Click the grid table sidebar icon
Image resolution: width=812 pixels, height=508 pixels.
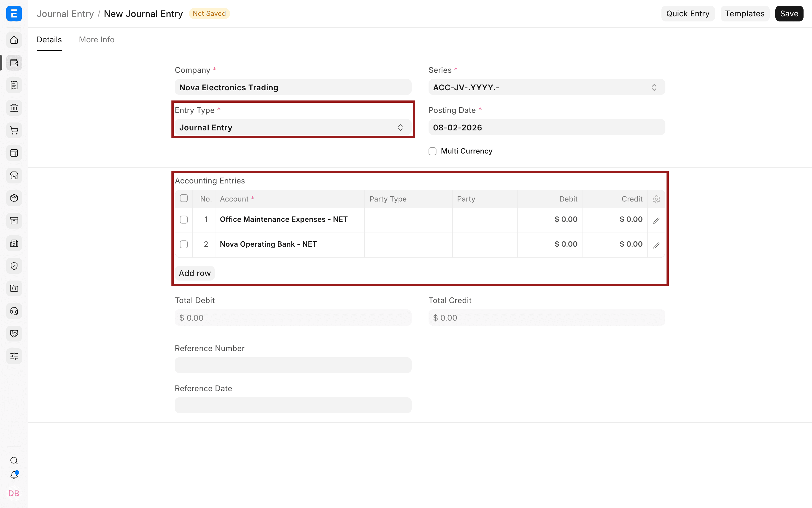click(14, 153)
